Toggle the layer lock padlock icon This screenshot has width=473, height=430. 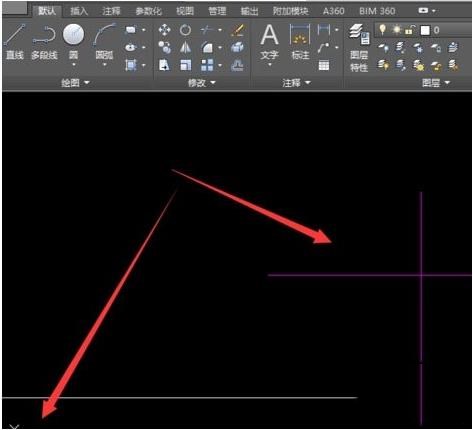410,30
